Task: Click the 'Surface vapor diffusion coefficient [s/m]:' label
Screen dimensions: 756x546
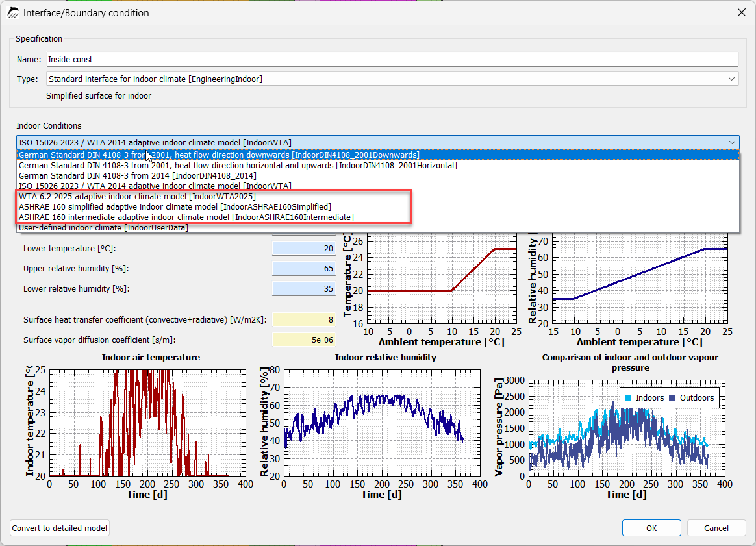Action: 99,340
